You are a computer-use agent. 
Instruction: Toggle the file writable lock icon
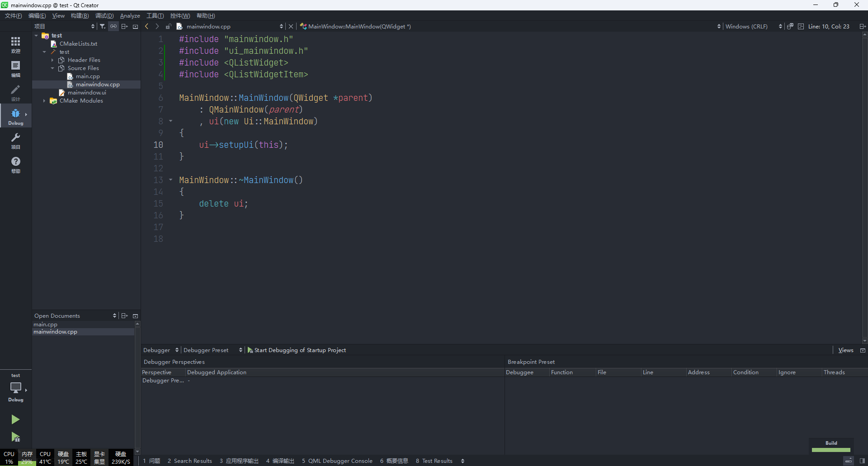[168, 26]
